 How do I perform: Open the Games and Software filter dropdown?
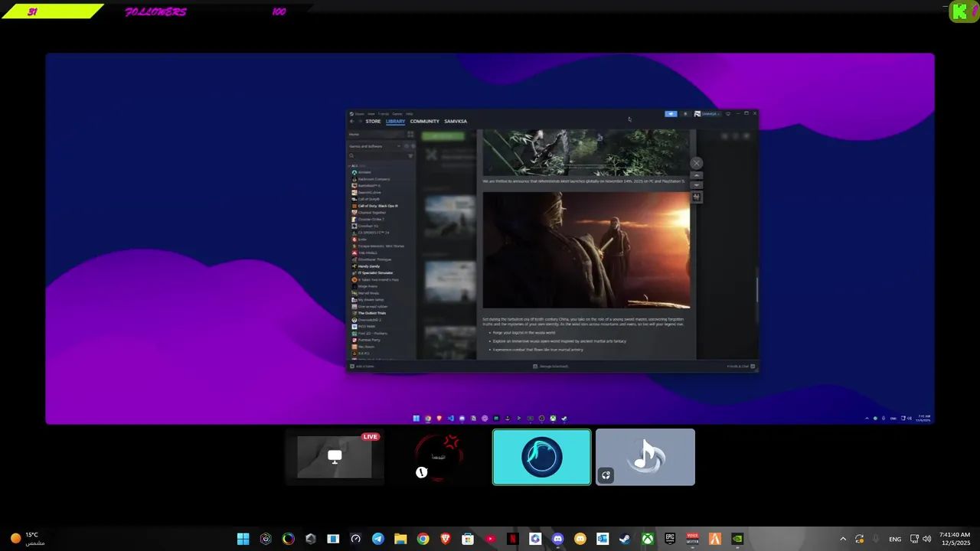(x=375, y=146)
